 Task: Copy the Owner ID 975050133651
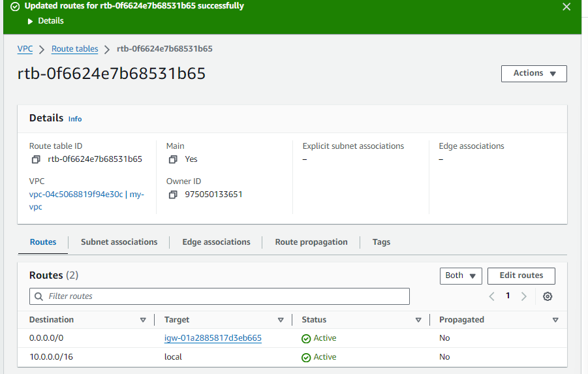[173, 195]
